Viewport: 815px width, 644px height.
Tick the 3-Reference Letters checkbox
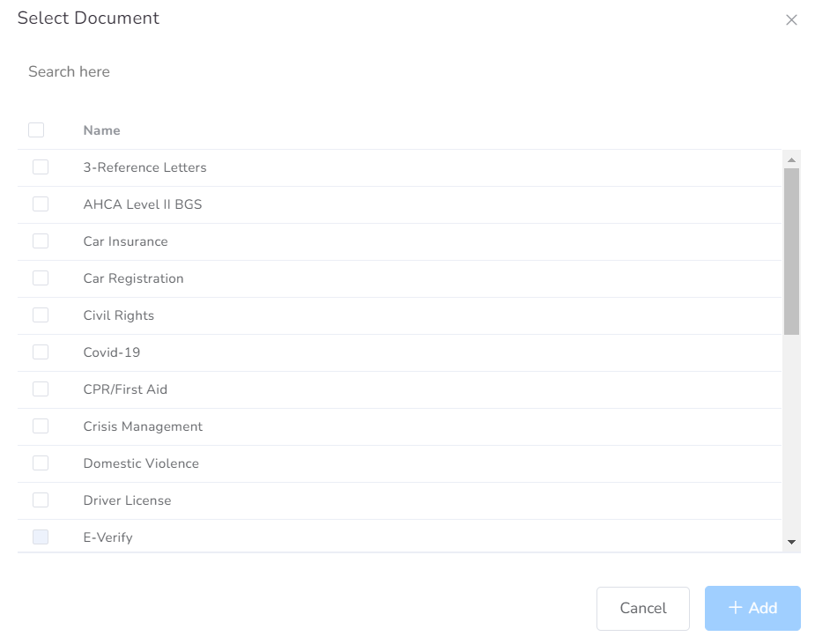click(x=41, y=167)
